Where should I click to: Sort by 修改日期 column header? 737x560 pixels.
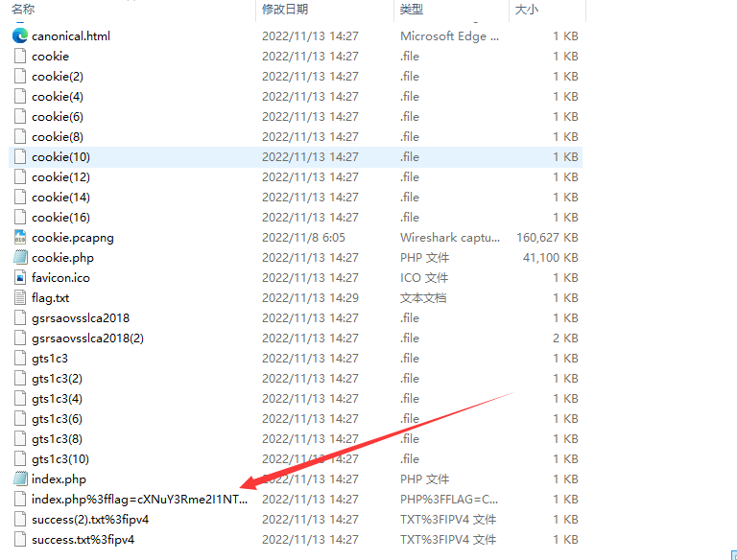click(x=285, y=9)
